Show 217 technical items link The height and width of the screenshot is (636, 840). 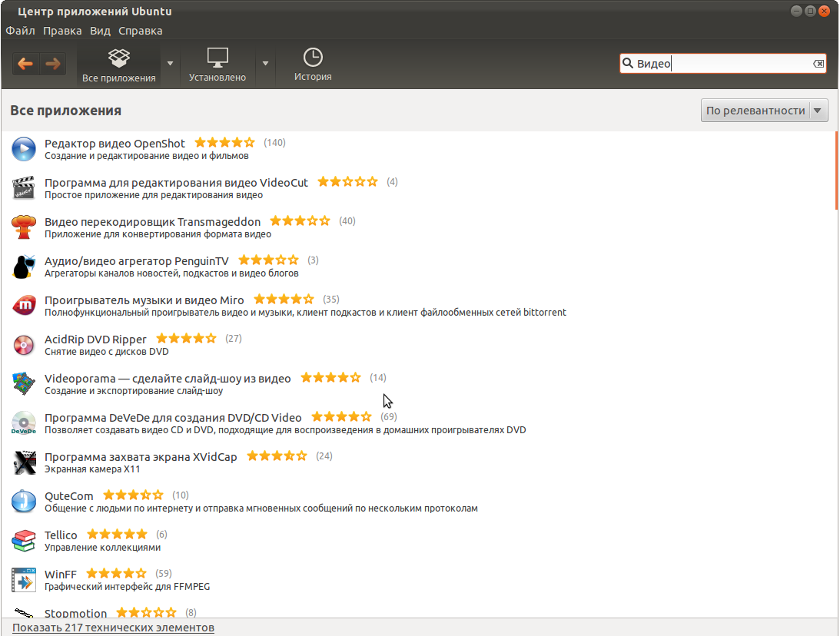tap(113, 628)
